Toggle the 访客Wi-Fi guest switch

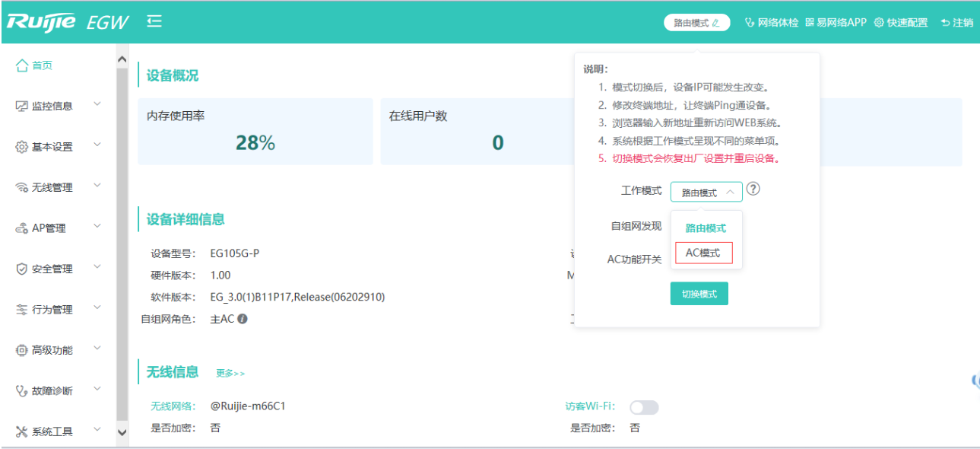point(644,408)
